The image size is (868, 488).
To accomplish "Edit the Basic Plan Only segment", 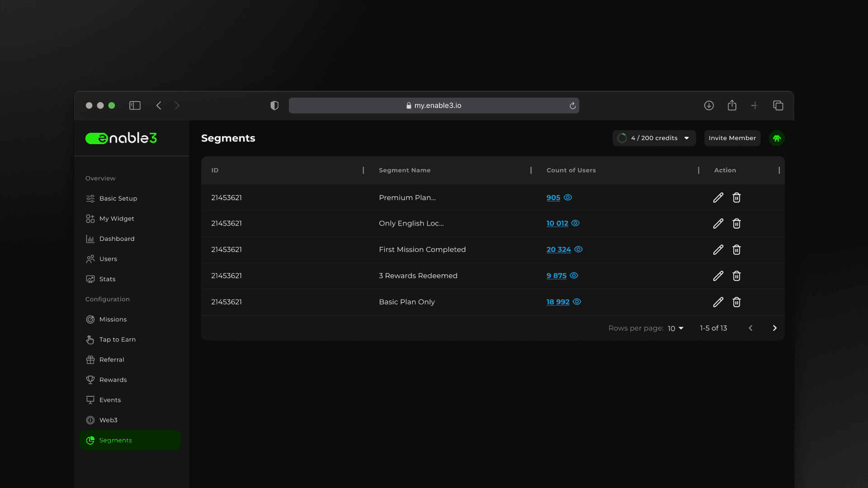I will pyautogui.click(x=718, y=302).
